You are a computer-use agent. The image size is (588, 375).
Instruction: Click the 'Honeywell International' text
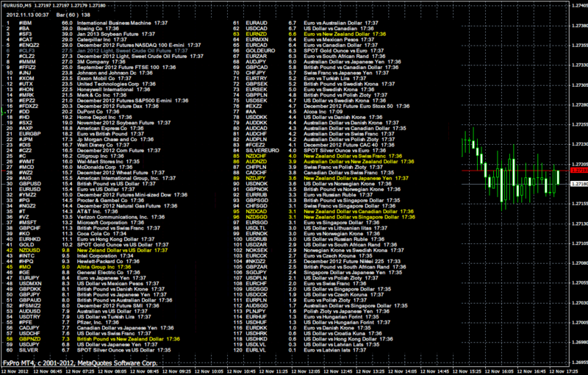pos(105,90)
